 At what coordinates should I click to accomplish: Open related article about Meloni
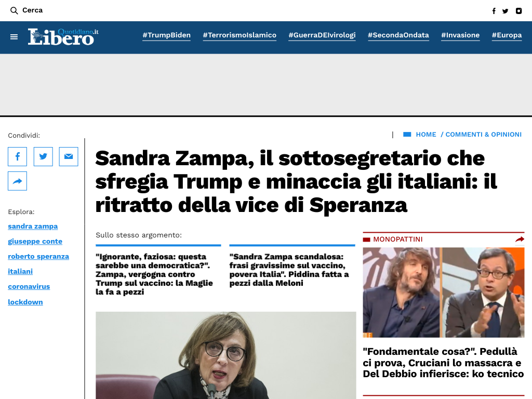(x=289, y=270)
